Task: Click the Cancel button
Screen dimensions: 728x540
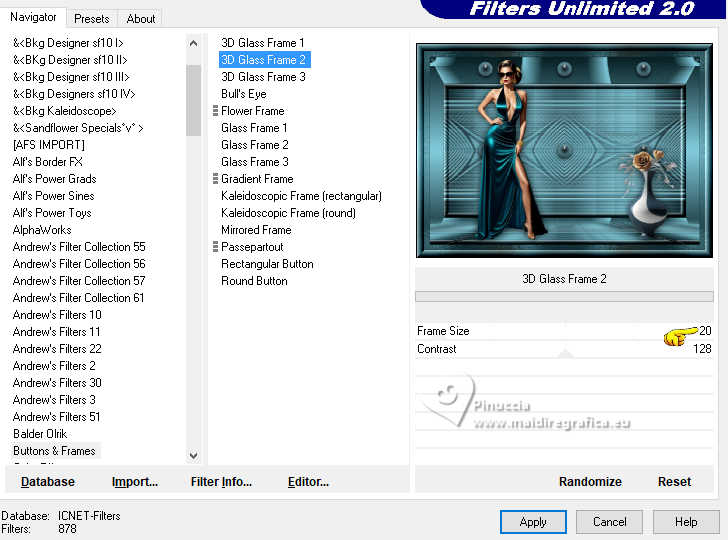Action: tap(609, 522)
